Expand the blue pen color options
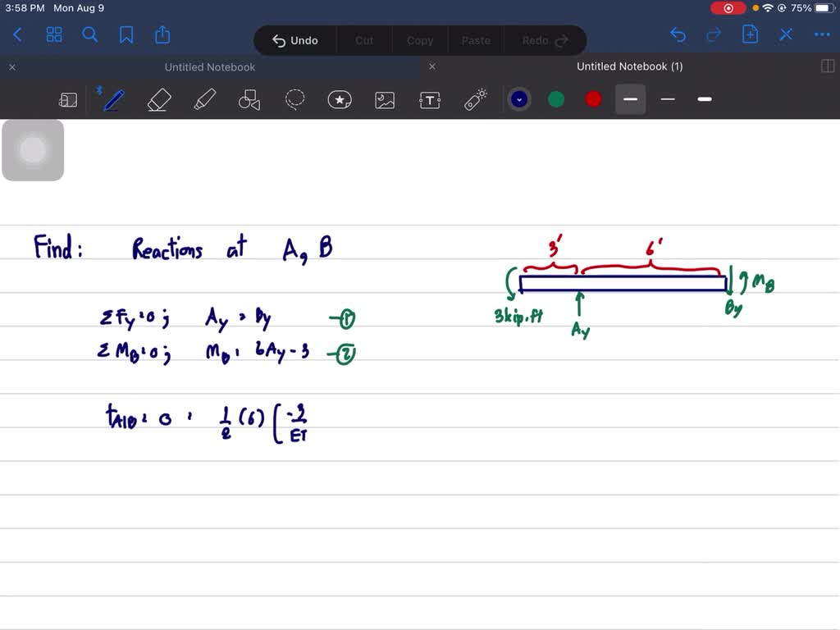This screenshot has height=630, width=840. coord(518,98)
